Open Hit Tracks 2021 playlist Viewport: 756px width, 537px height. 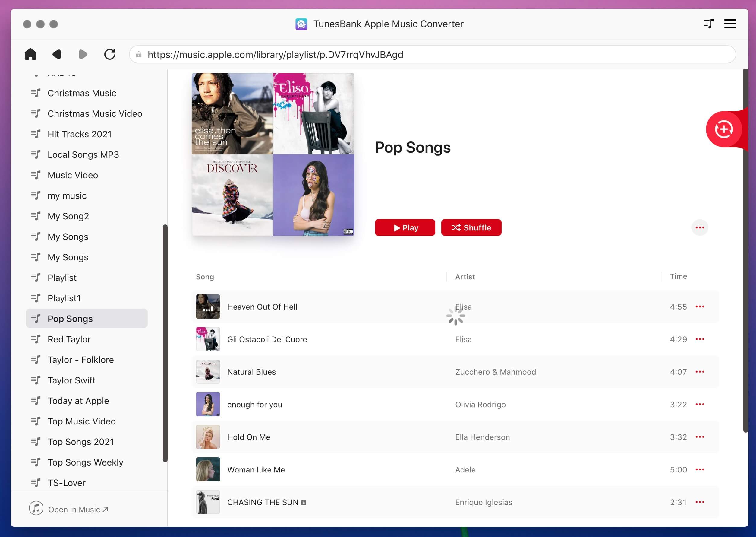(87, 134)
